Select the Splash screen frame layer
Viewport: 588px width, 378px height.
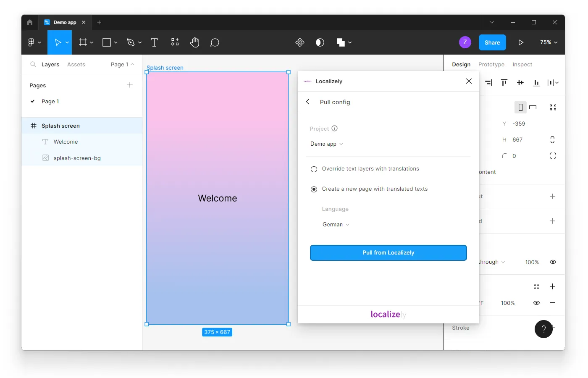click(x=82, y=126)
